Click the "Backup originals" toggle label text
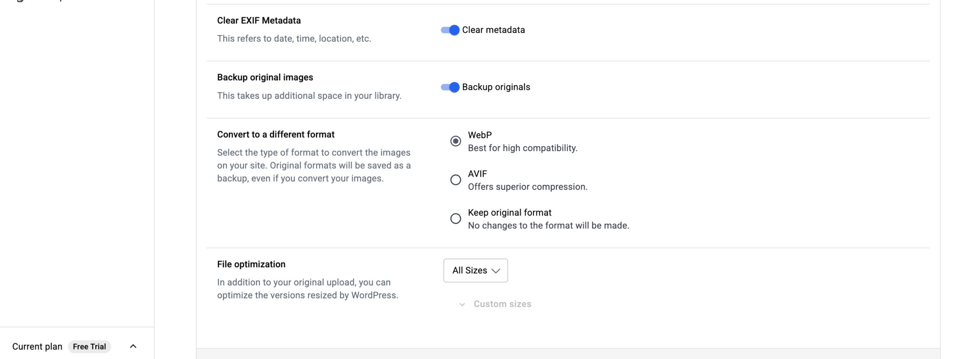The image size is (980, 359). pyautogui.click(x=496, y=87)
